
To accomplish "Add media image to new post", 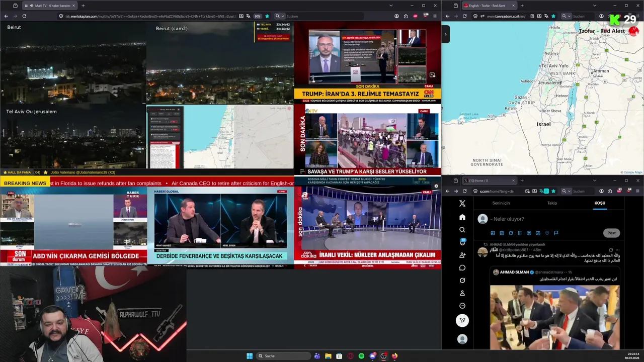I will [493, 233].
